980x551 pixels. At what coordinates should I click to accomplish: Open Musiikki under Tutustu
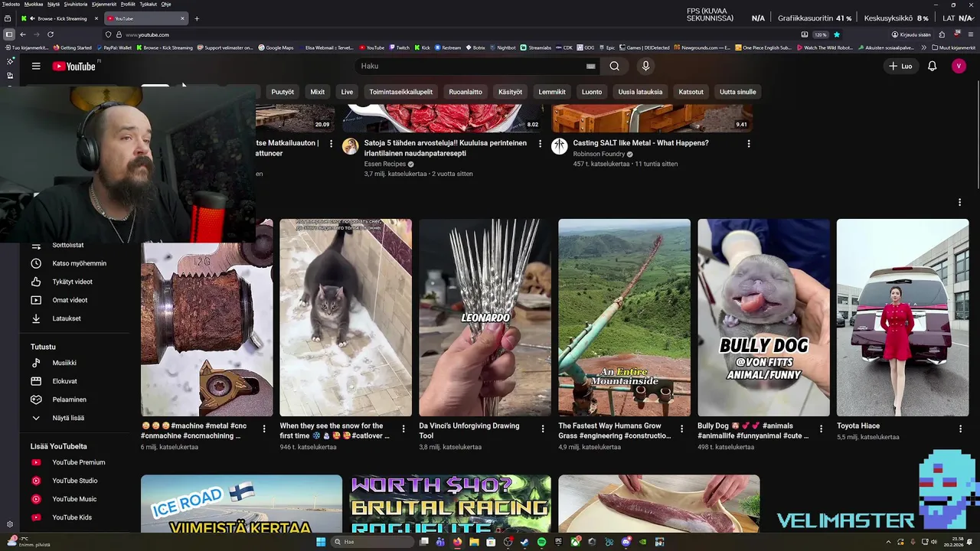coord(64,363)
